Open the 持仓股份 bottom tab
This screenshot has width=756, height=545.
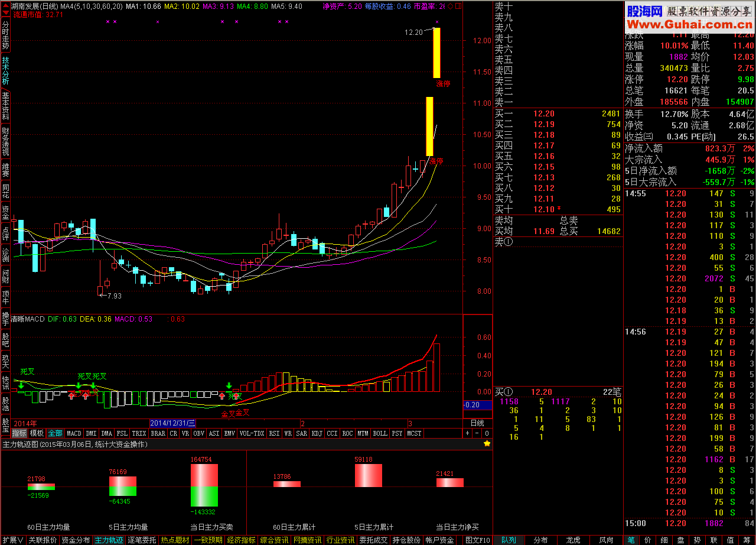[406, 540]
